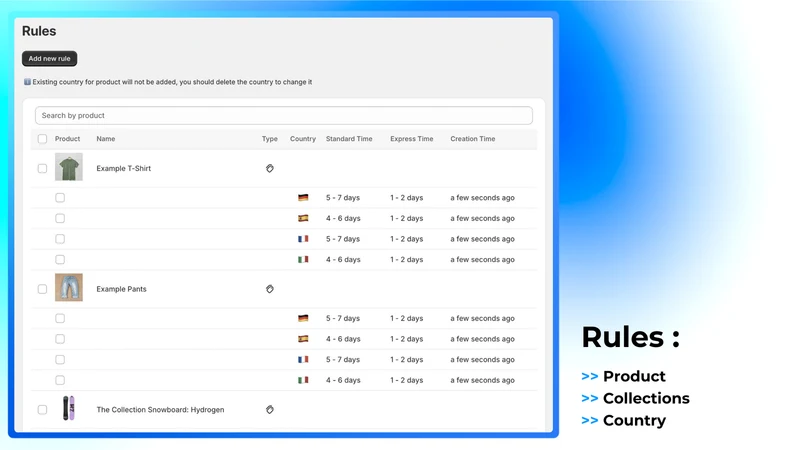800x450 pixels.
Task: Click the tag icon for Snowboard: Hydrogen row
Action: [269, 410]
